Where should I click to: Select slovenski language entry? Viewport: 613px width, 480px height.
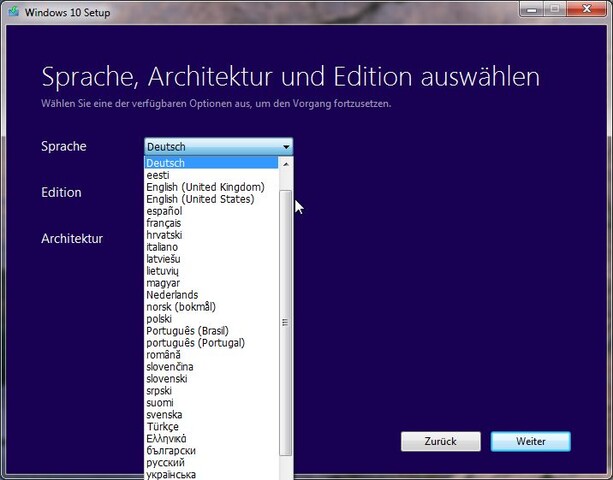(212, 379)
